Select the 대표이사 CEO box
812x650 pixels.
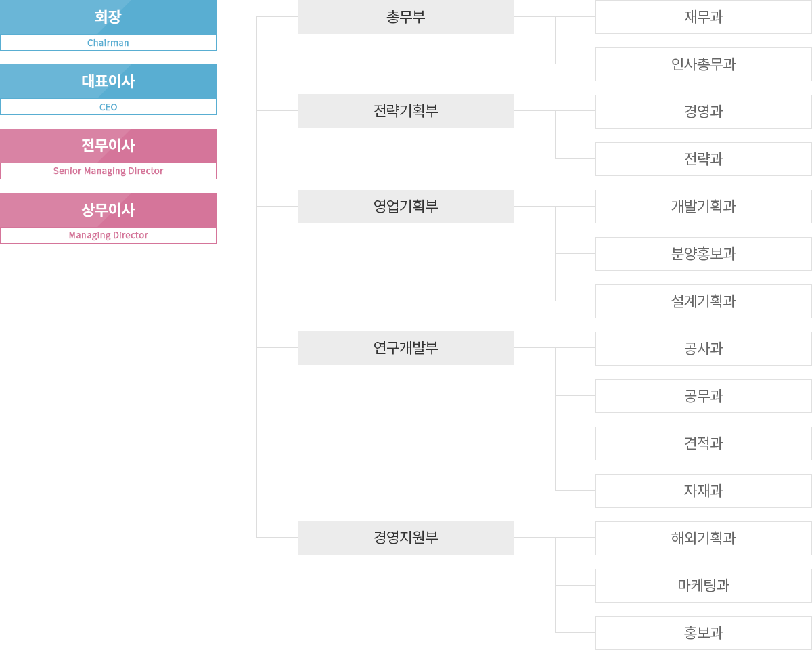pyautogui.click(x=108, y=90)
